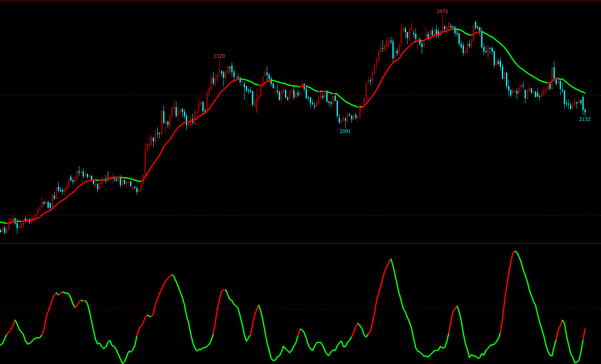601x364 pixels.
Task: Select the last candlestick at the far right
Action: tap(584, 111)
